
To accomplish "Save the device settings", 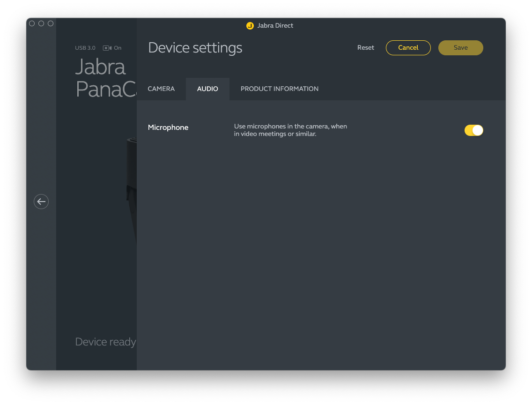I will point(460,47).
